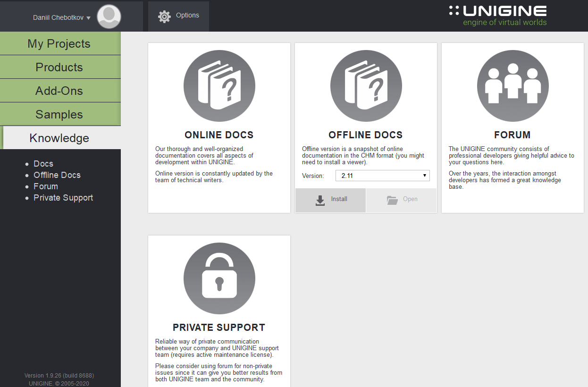Image resolution: width=588 pixels, height=387 pixels.
Task: Click the Options gear icon
Action: (164, 17)
